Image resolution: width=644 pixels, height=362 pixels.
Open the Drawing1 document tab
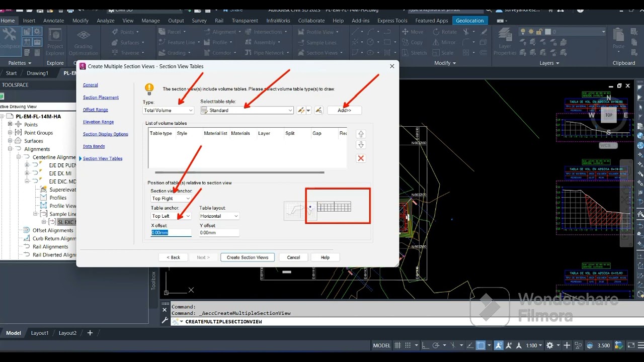coord(38,73)
